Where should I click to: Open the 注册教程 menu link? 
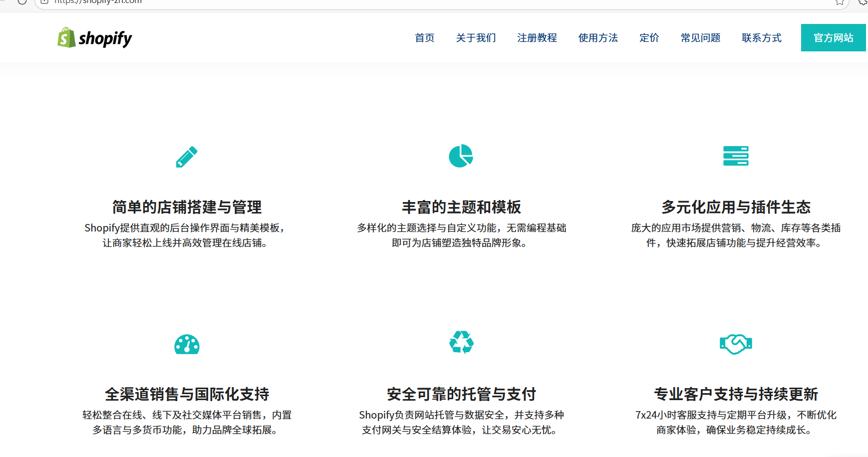[537, 38]
